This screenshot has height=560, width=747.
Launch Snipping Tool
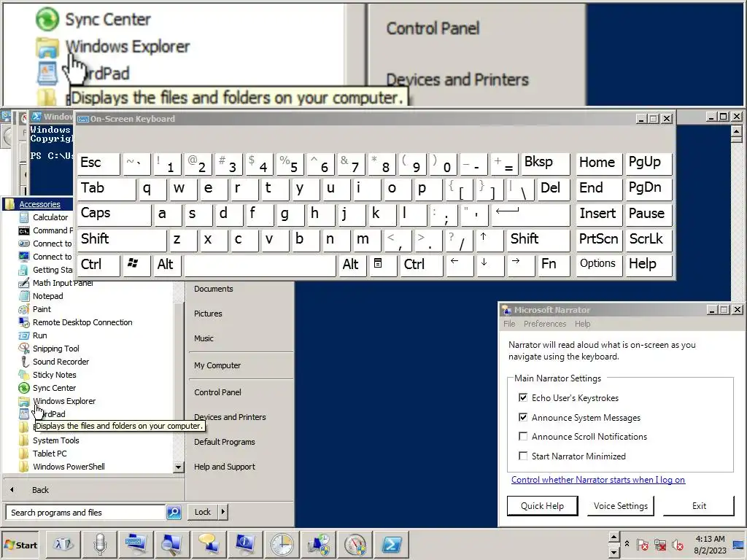point(49,349)
